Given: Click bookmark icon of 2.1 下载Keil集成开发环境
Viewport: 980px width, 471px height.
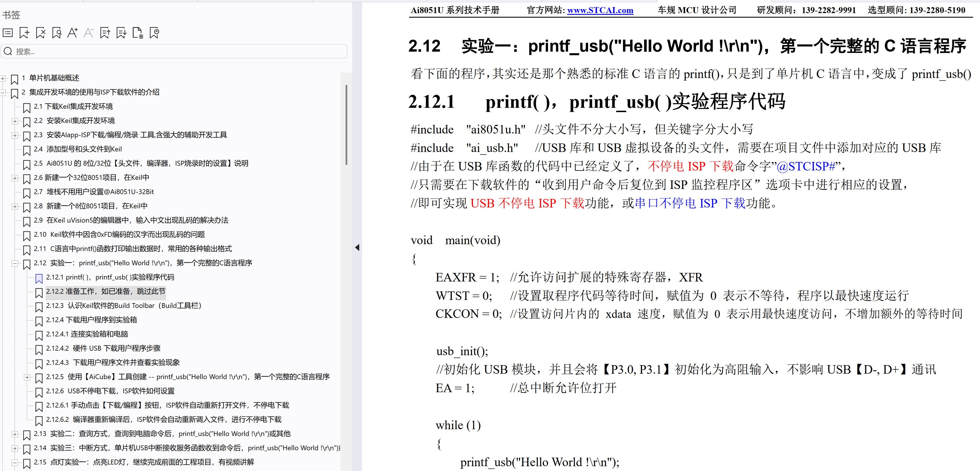Looking at the screenshot, I should pyautogui.click(x=26, y=108).
